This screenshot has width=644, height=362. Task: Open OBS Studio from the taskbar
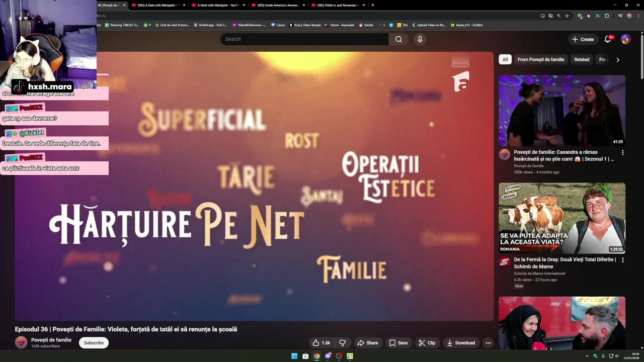coord(339,356)
